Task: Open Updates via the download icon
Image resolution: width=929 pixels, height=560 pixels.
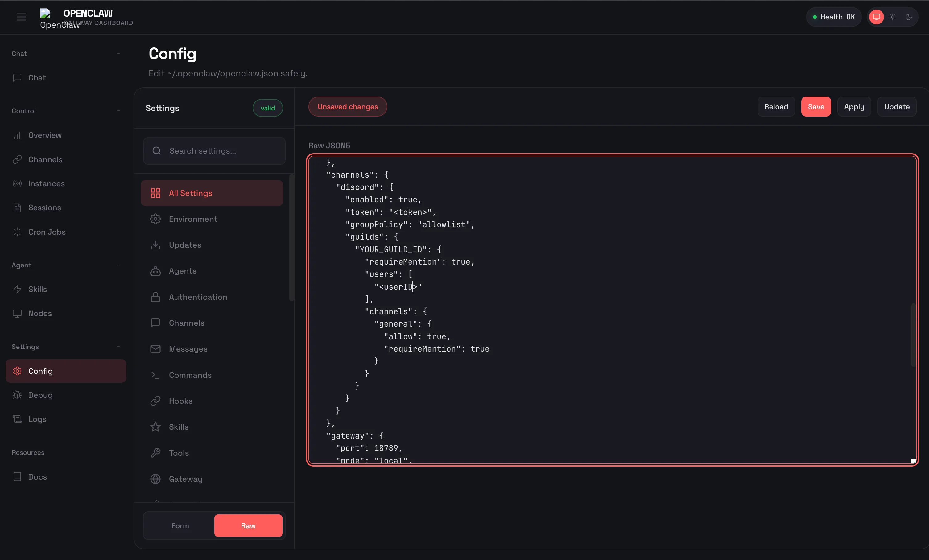Action: point(155,245)
